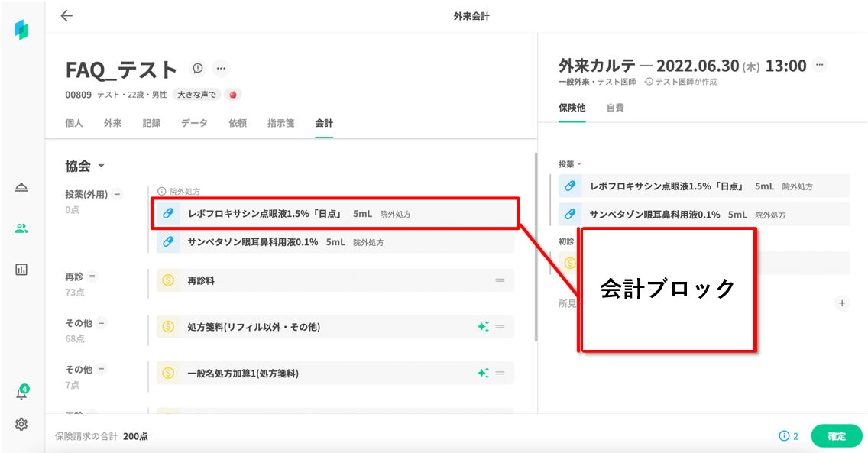Open the chart statistics sidebar icon
The height and width of the screenshot is (453, 868).
coord(21,270)
